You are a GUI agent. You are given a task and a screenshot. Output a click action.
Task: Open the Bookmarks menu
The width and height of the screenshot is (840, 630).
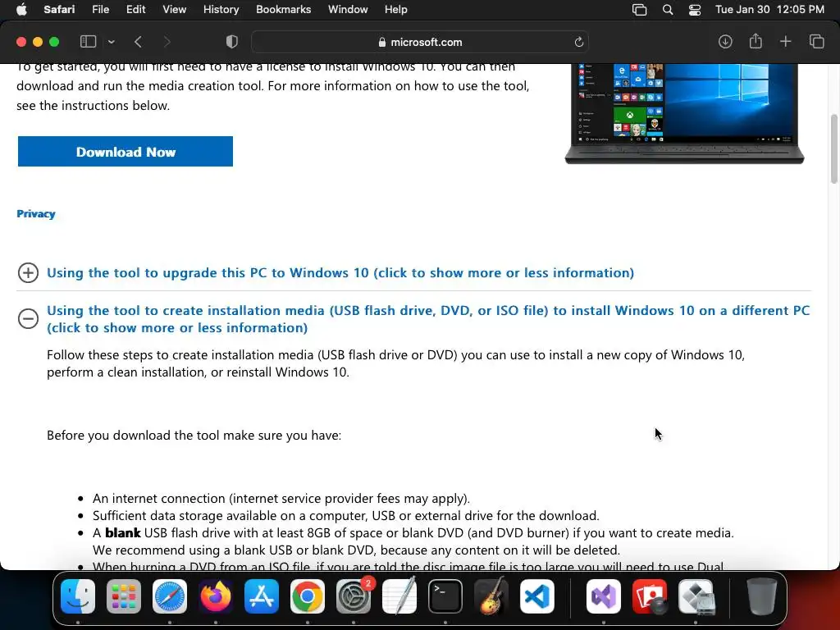(283, 10)
